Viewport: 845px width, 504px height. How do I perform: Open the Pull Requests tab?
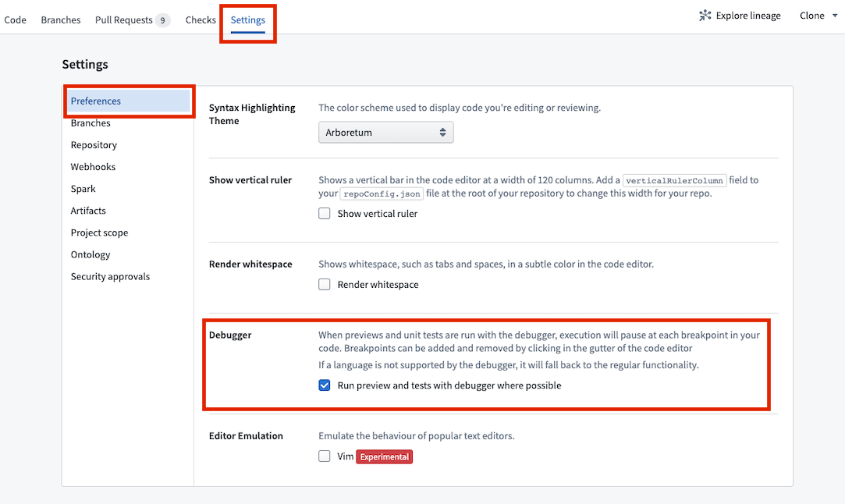(124, 20)
